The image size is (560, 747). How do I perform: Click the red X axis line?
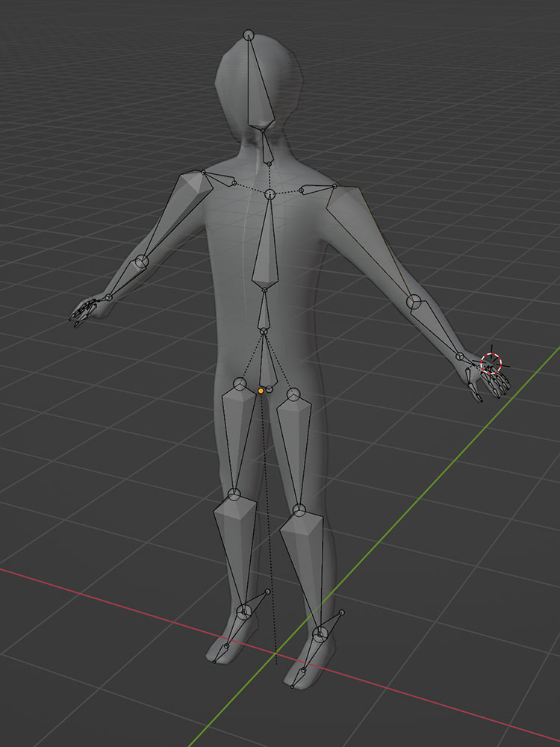(112, 595)
